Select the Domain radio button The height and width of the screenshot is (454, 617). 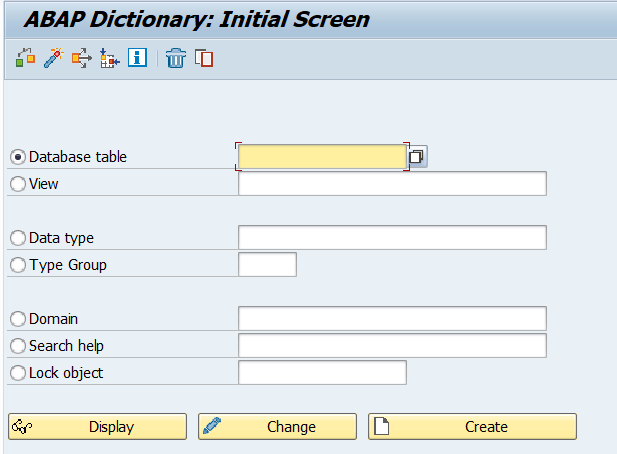click(x=18, y=319)
